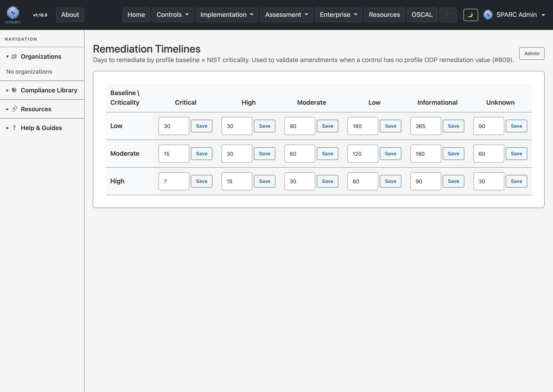Open the Resources nav item in top bar
Image resolution: width=553 pixels, height=392 pixels.
tap(384, 15)
